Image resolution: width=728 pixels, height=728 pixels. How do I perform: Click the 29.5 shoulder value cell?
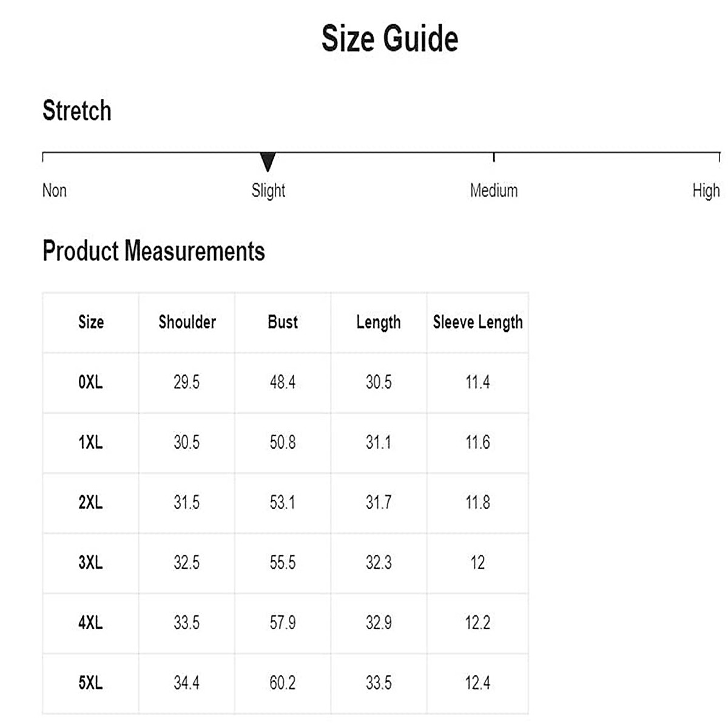coord(186,382)
